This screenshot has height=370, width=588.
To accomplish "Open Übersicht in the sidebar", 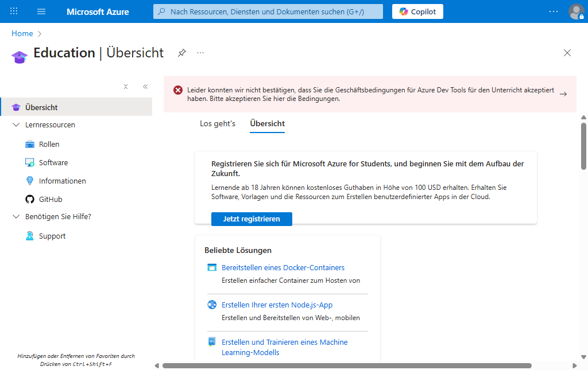I will pyautogui.click(x=76, y=107).
